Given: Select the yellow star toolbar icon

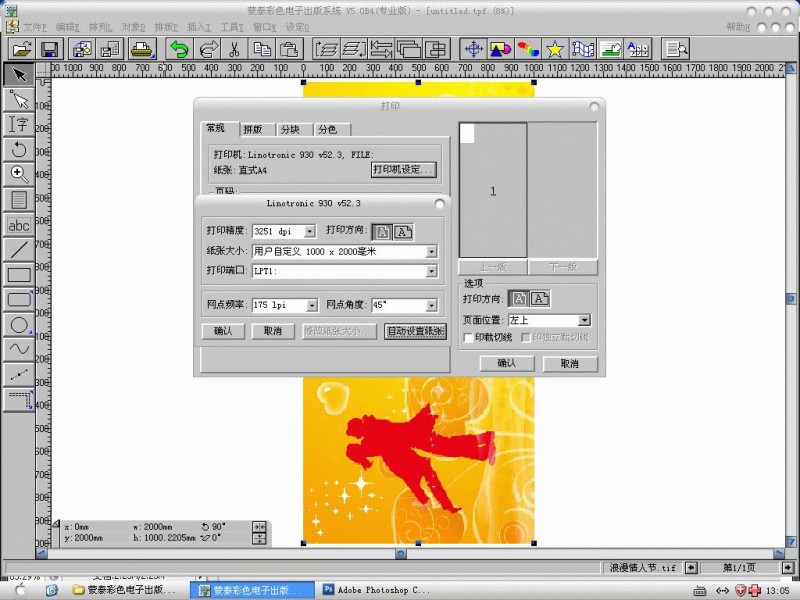Looking at the screenshot, I should [x=554, y=48].
